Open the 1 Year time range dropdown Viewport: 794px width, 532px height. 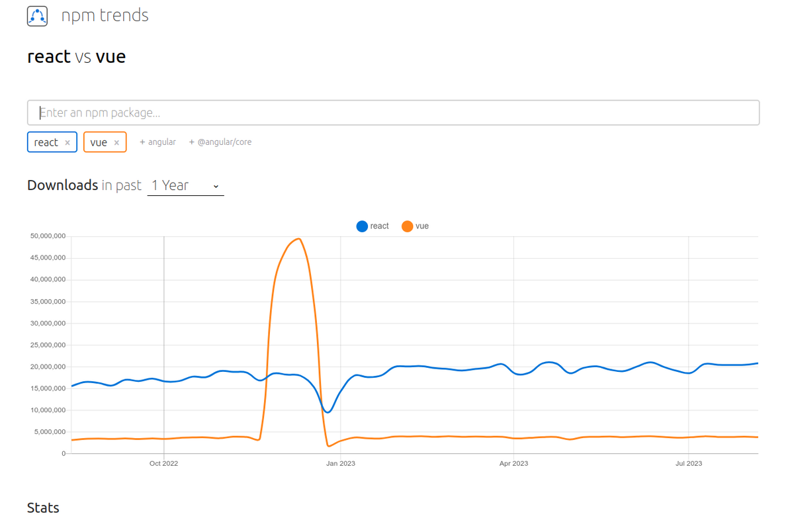tap(185, 185)
